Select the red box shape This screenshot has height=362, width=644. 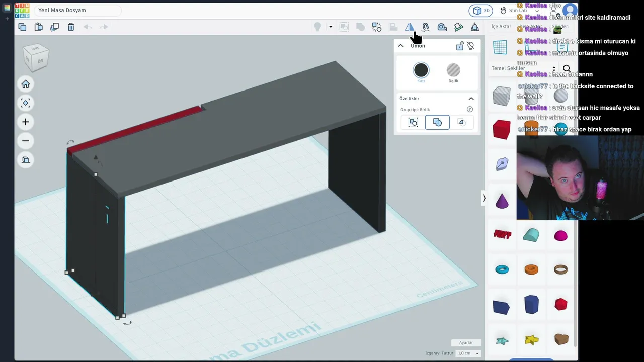click(x=502, y=129)
